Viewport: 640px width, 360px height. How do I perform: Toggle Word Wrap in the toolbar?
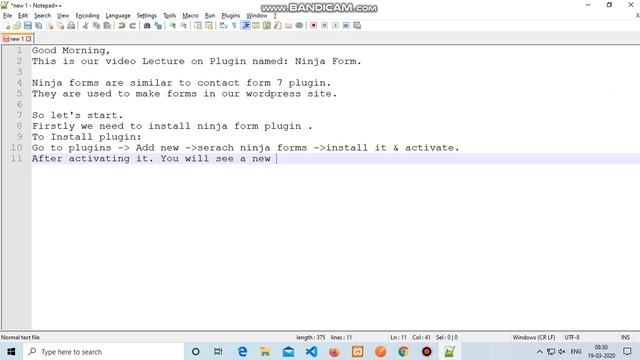[223, 26]
